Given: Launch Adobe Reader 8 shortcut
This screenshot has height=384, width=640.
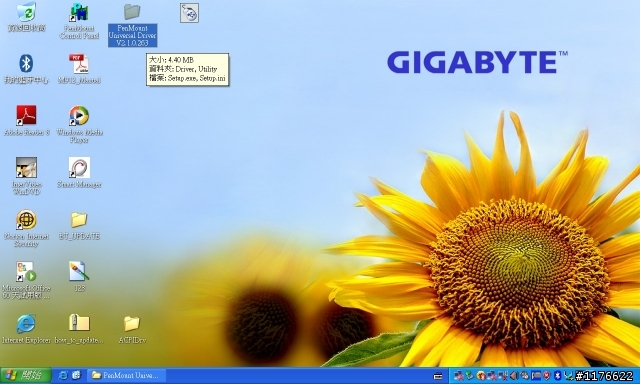Looking at the screenshot, I should 26,121.
